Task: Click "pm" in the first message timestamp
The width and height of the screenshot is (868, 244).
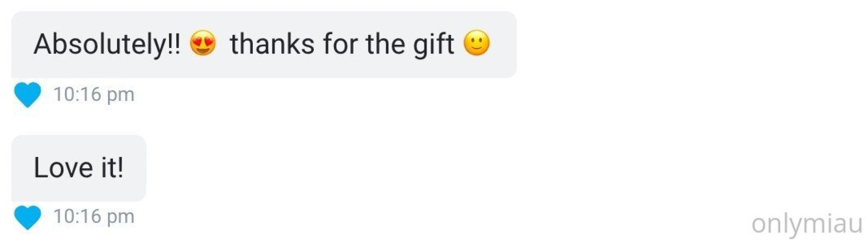Action: (121, 96)
